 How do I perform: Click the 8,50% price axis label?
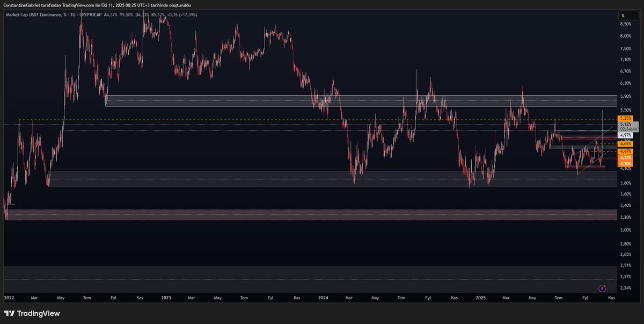tap(626, 24)
